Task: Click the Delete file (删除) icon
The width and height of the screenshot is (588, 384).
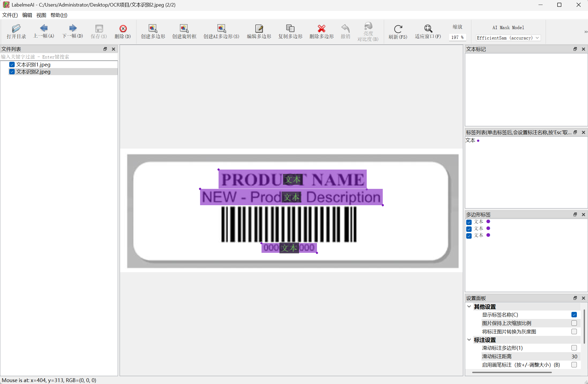Action: (123, 28)
